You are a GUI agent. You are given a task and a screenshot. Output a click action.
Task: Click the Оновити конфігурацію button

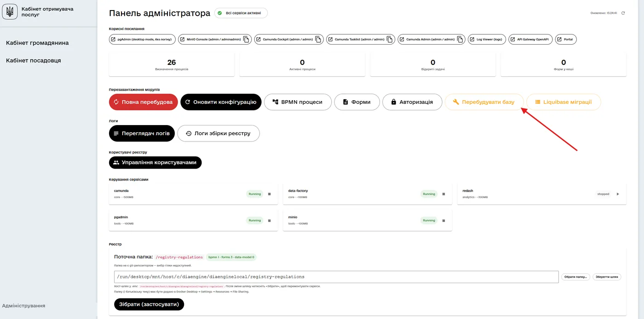point(221,102)
